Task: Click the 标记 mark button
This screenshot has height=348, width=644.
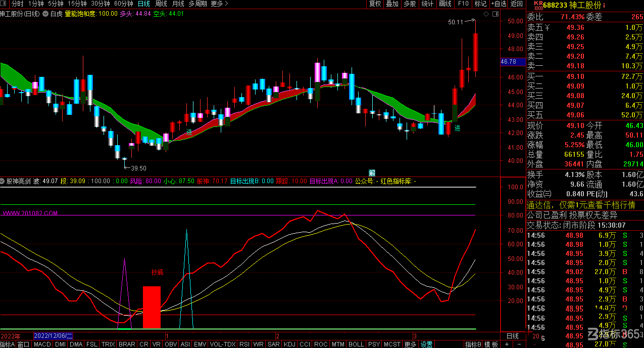Action: coord(480,4)
